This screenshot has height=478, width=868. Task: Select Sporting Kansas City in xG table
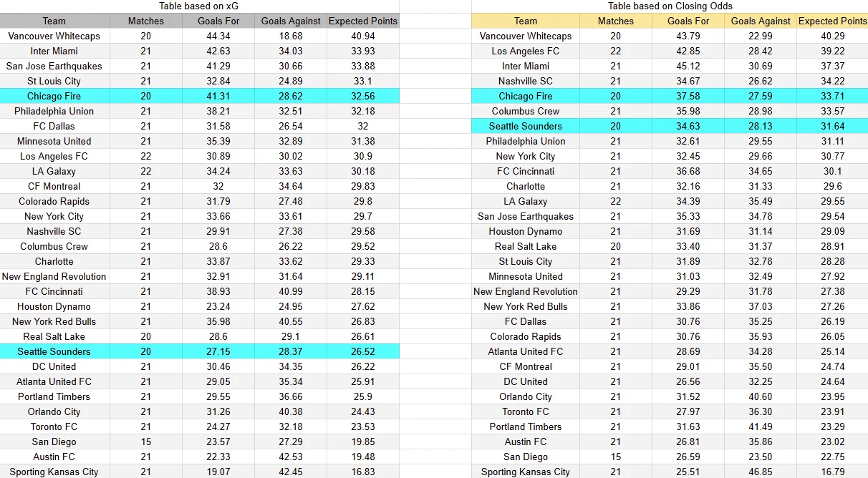tap(54, 472)
